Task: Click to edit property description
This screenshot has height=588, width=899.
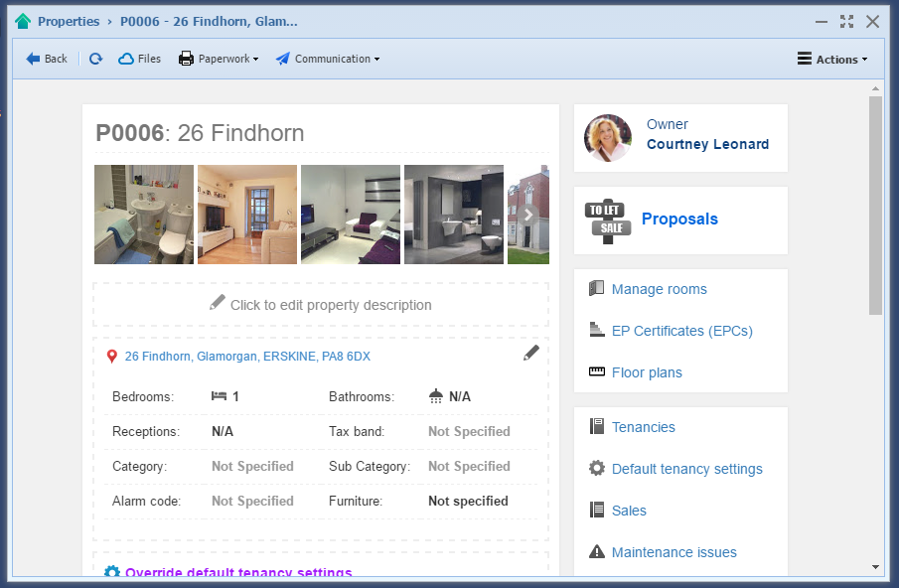Action: coord(321,305)
